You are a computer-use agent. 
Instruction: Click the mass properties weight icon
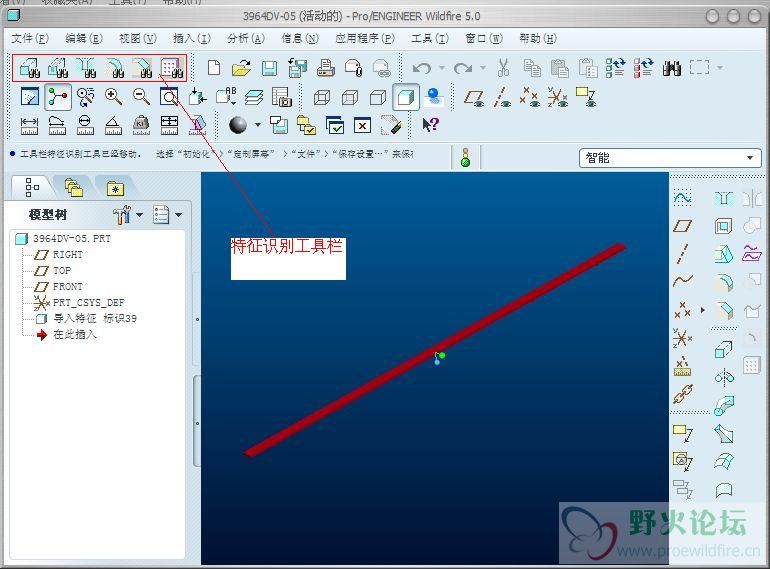[141, 125]
